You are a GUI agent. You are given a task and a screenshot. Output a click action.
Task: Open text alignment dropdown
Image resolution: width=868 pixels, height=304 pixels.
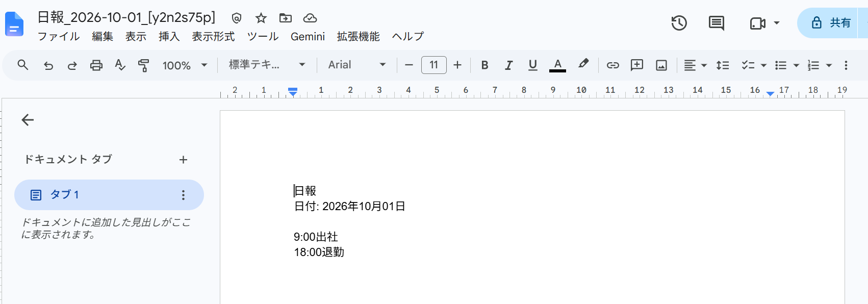tap(695, 65)
